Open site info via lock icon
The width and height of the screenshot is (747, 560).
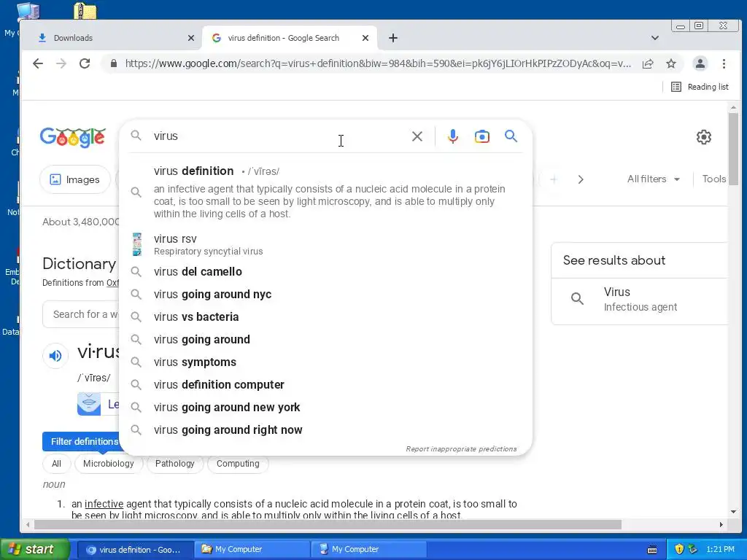(113, 63)
